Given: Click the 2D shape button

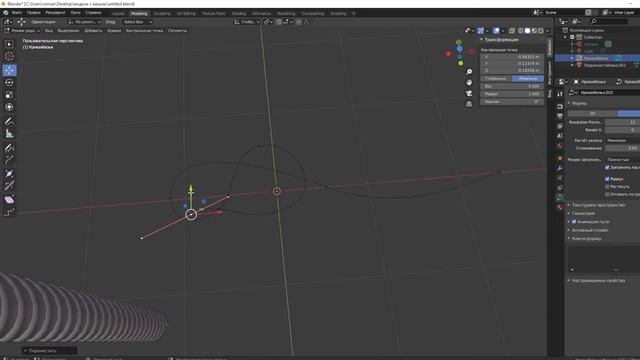Looking at the screenshot, I should pos(592,113).
